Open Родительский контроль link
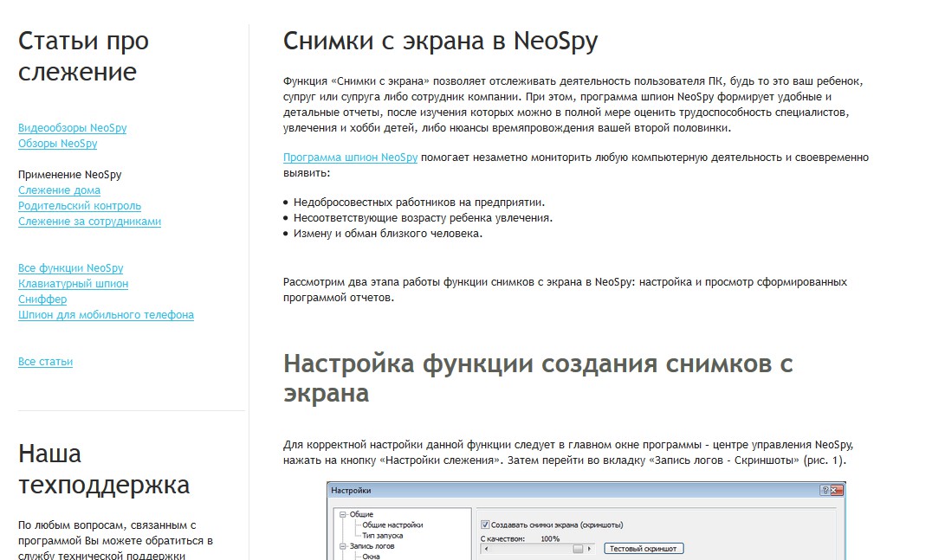This screenshot has height=560, width=945. pos(80,206)
